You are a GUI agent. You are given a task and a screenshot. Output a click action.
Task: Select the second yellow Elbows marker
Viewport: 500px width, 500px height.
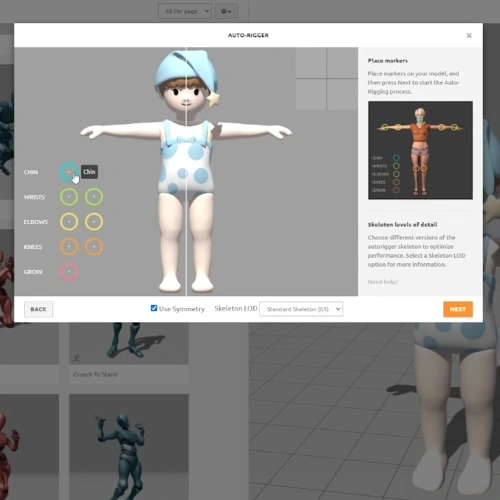coord(94,222)
